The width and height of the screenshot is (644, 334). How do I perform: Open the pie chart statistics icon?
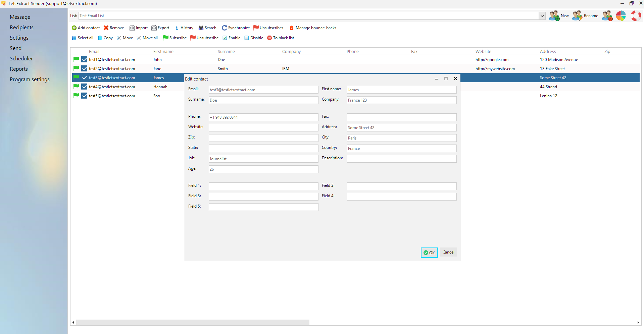click(621, 15)
